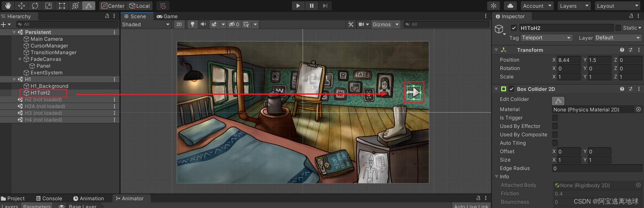Click the Position X field
Viewport: 644px width, 208px height.
pyautogui.click(x=569, y=60)
